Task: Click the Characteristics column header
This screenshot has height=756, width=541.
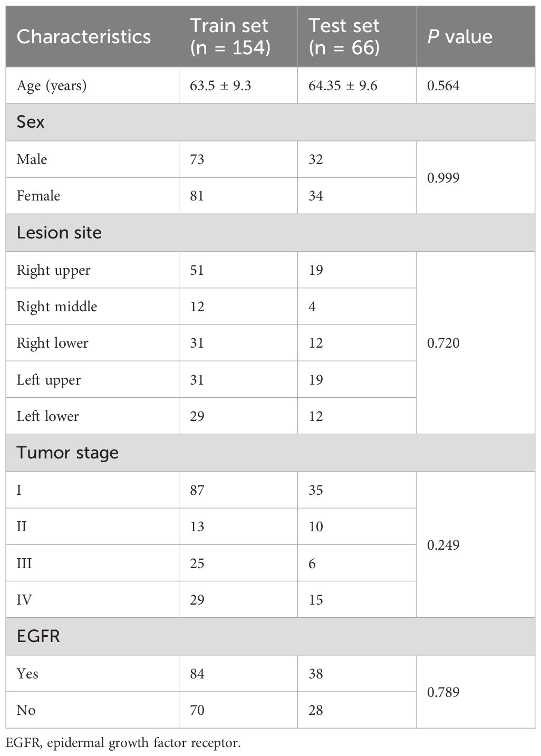Action: (84, 37)
